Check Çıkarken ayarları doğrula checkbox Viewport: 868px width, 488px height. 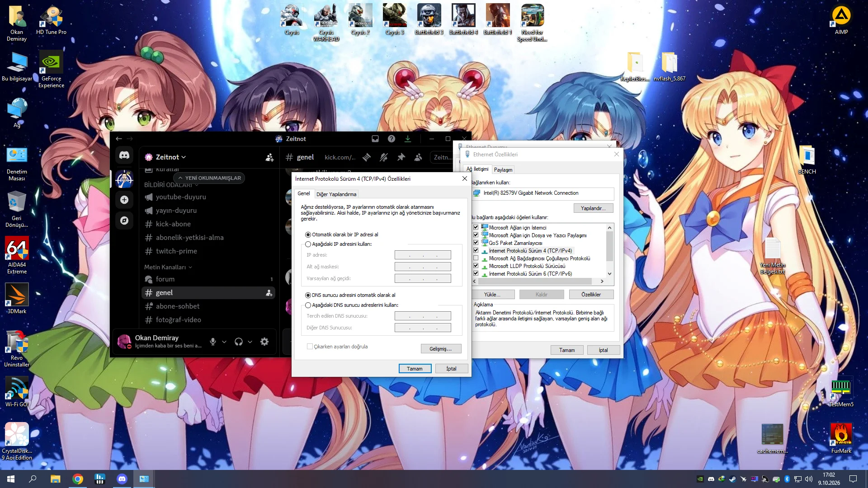[310, 347]
